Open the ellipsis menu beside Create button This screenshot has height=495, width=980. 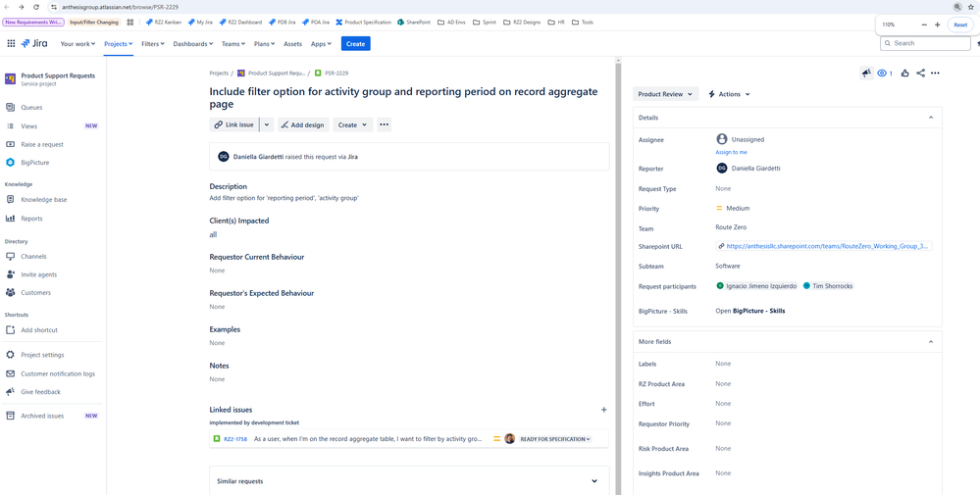(x=385, y=124)
